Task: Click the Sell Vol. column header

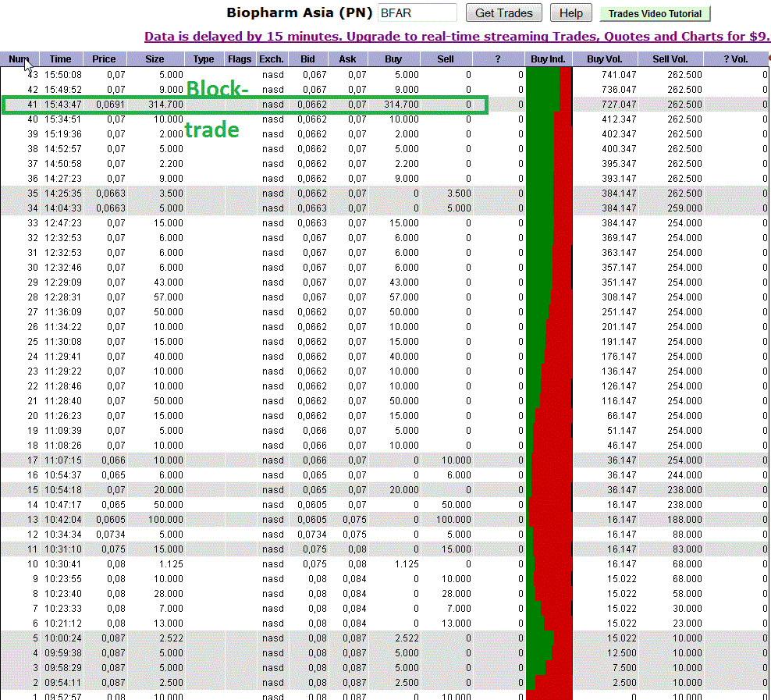Action: 670,59
